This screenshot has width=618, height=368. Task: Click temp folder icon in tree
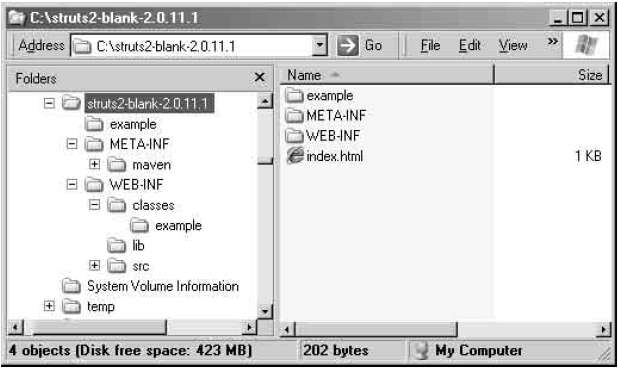72,306
